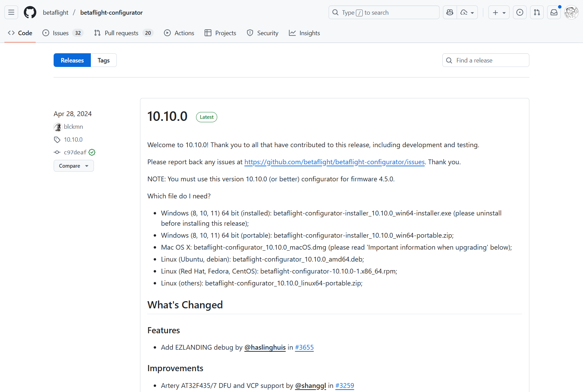The image size is (583, 392).
Task: Focus the 'Type / to search' field
Action: [384, 13]
